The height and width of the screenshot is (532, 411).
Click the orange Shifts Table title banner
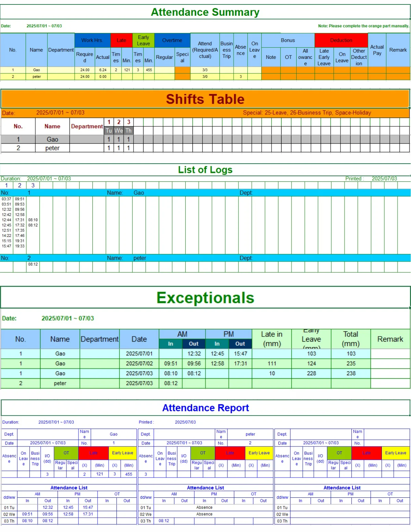pyautogui.click(x=205, y=99)
